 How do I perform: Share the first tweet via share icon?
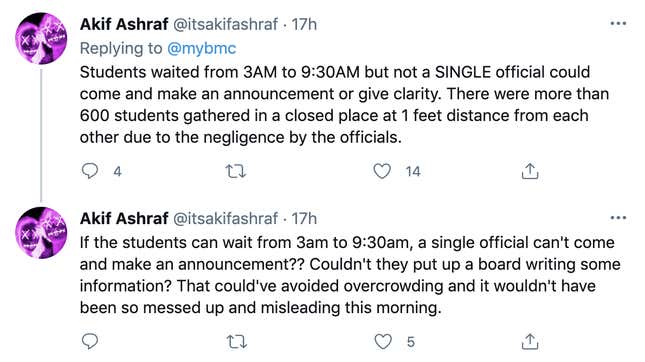click(530, 171)
